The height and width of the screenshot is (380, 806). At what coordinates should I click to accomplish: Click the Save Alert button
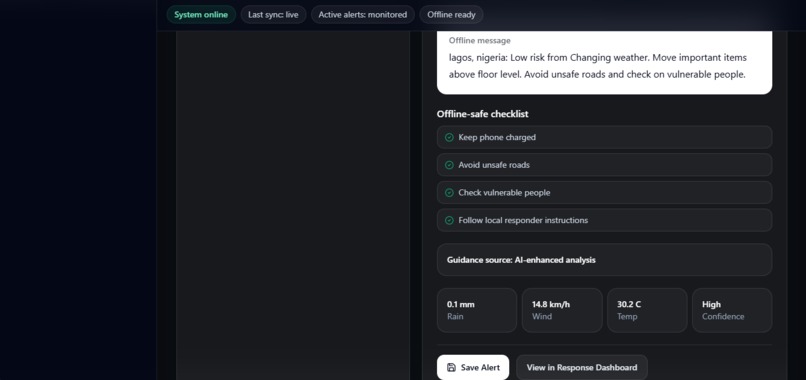click(473, 367)
